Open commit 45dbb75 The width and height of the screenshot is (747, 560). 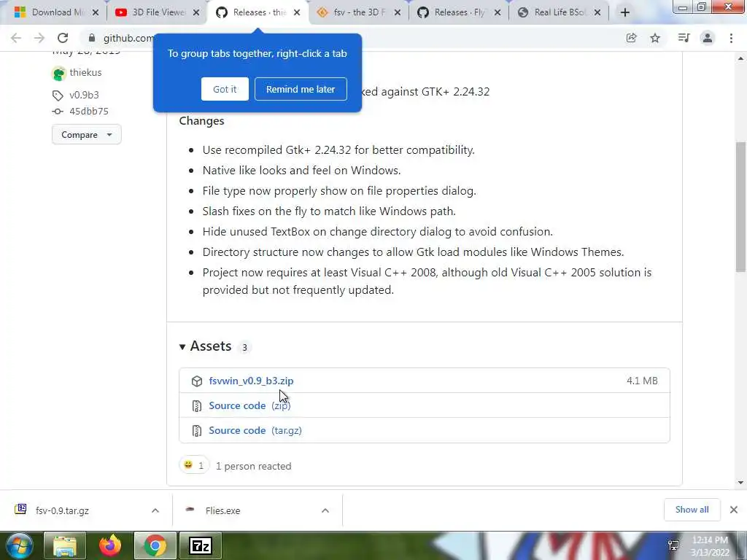tap(89, 112)
